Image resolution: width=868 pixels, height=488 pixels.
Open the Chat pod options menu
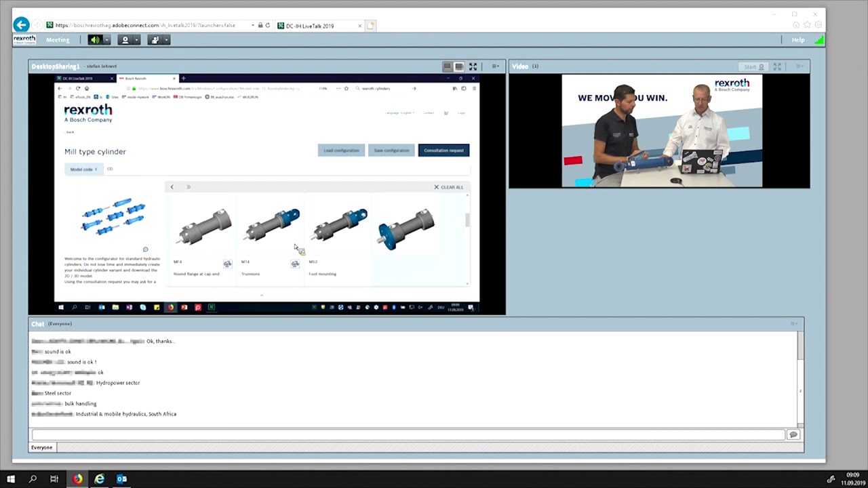click(794, 324)
